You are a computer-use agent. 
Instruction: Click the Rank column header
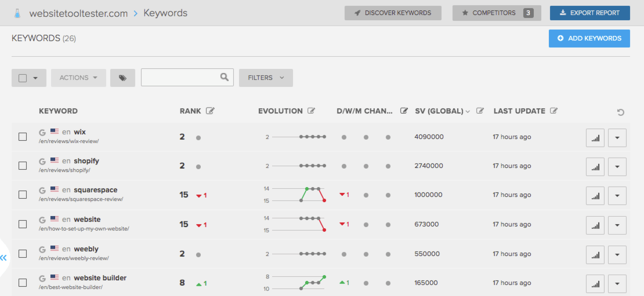[190, 111]
